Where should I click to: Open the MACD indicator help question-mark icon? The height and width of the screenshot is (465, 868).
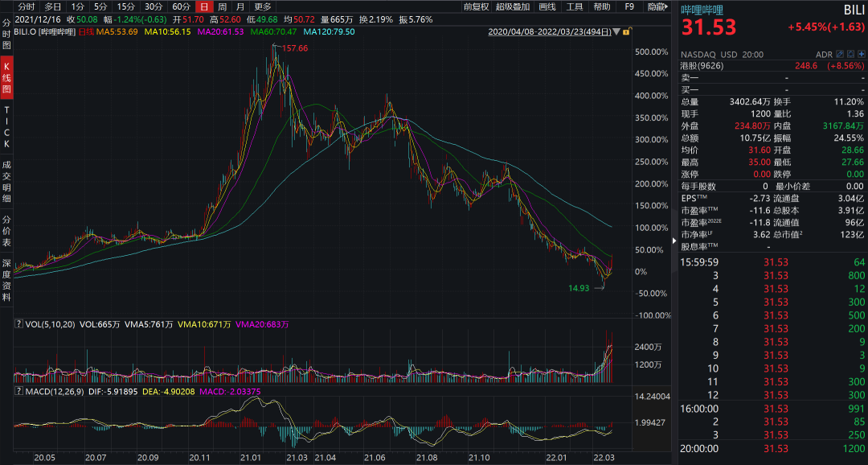tap(18, 391)
